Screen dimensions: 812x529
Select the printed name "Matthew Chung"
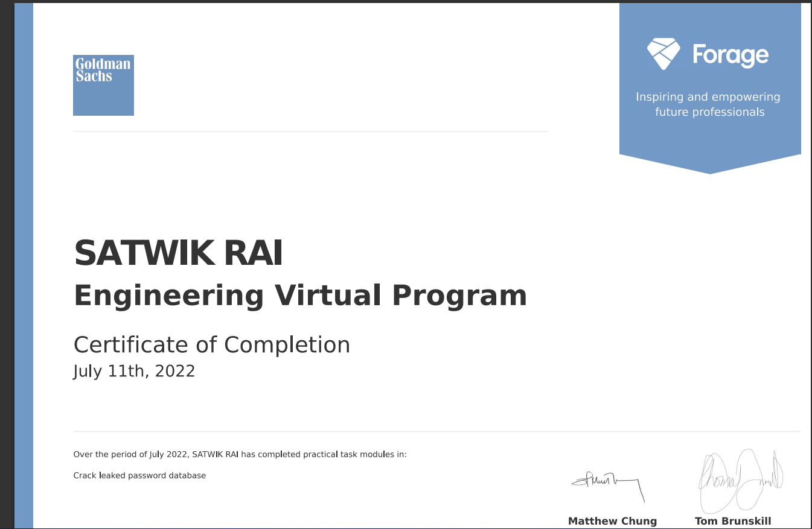612,521
